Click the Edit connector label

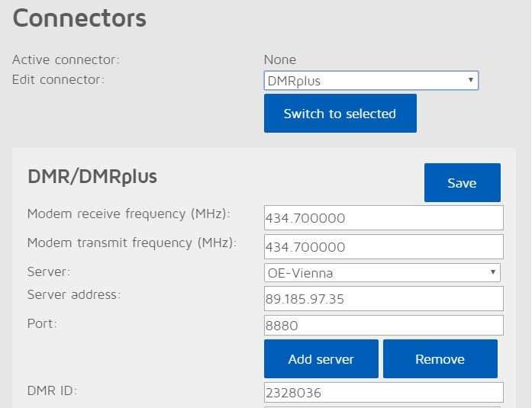click(58, 79)
